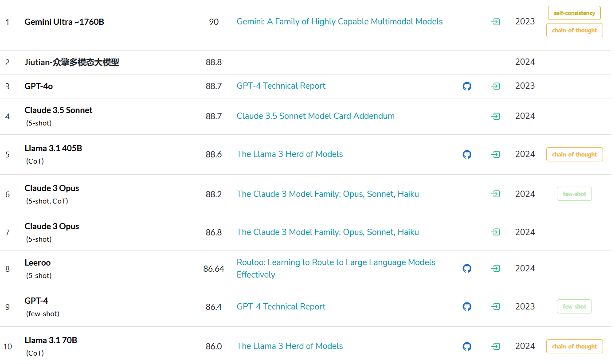Open Gemini: A Family of Highly Capable paper
This screenshot has width=615, height=364.
click(339, 22)
